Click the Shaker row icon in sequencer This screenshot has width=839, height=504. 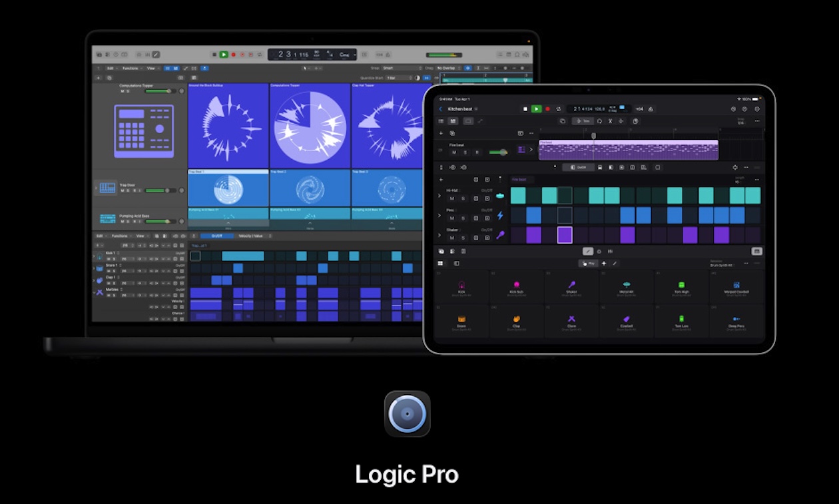pos(500,235)
